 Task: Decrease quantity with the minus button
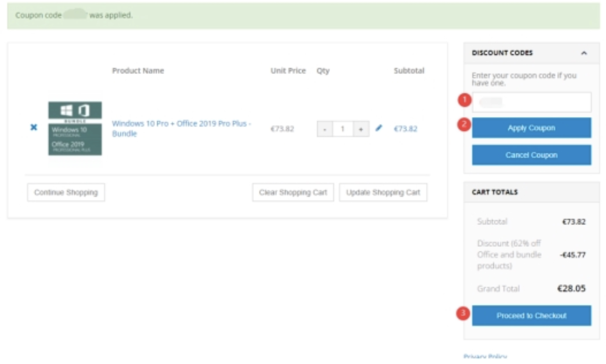pyautogui.click(x=325, y=129)
